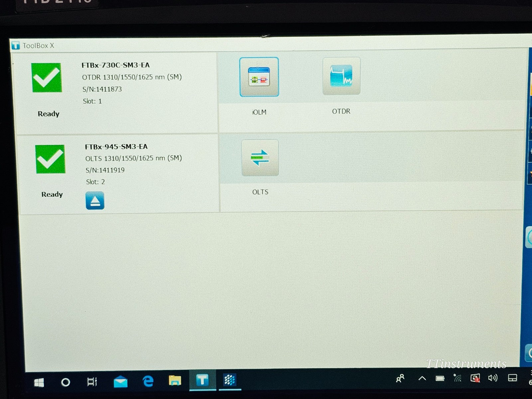Click the serial number S/N:1411873
The height and width of the screenshot is (399, 532).
102,89
